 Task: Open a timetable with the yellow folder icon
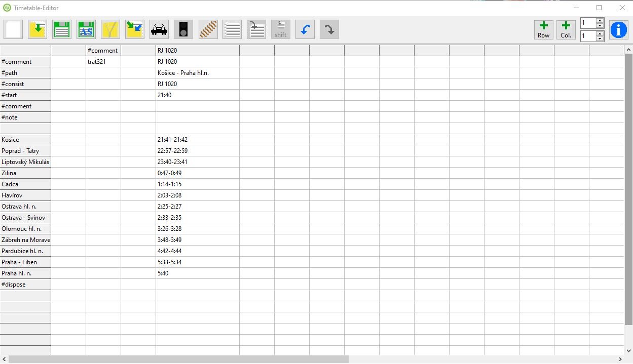pos(38,29)
